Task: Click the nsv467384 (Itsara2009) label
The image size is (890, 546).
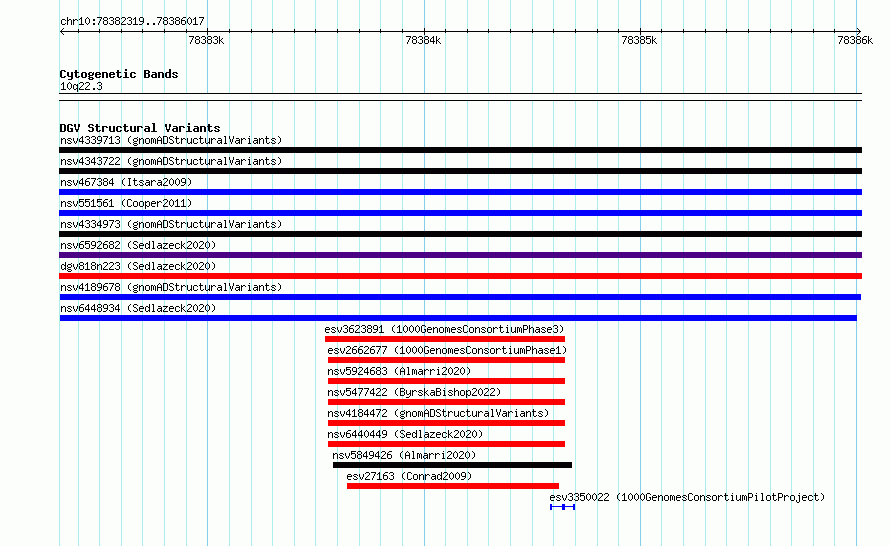Action: click(x=126, y=182)
